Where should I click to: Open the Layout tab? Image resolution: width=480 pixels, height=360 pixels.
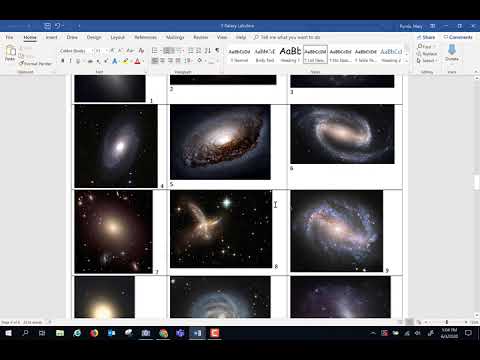118,37
